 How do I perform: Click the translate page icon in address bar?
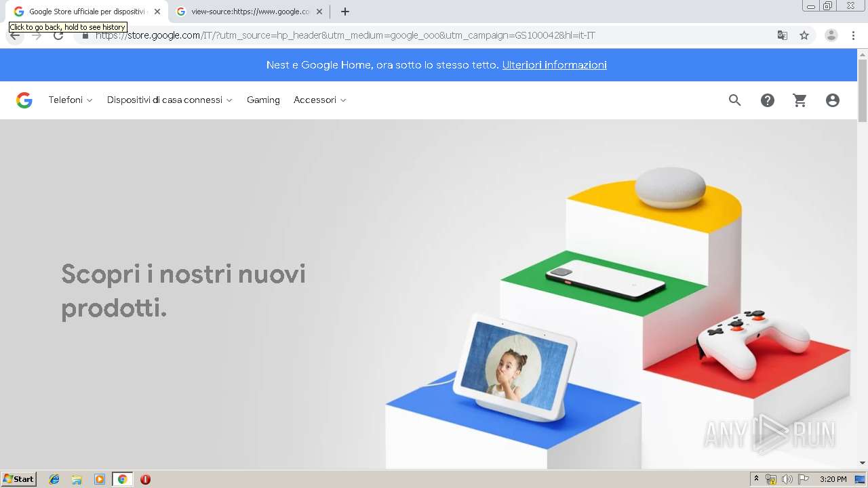point(783,35)
